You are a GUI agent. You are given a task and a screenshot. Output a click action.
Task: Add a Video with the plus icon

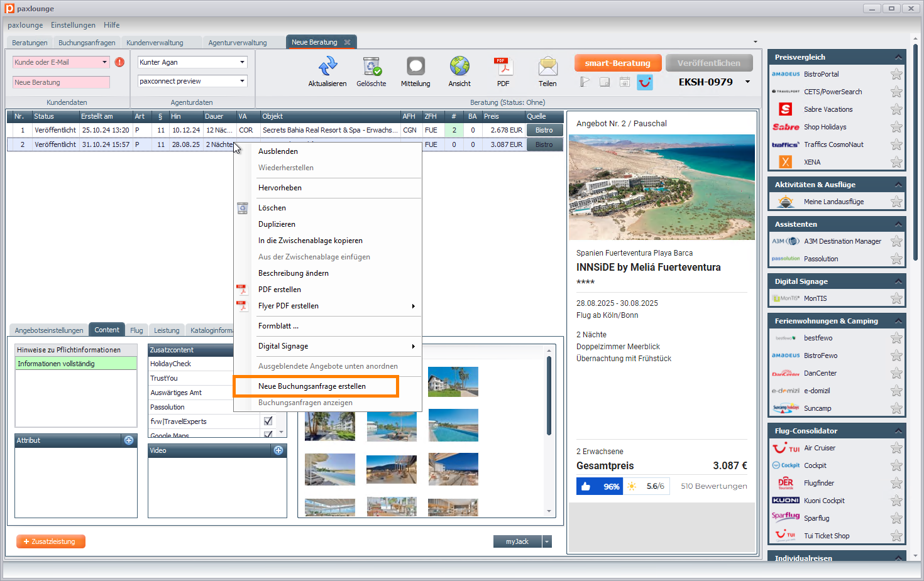[x=278, y=450]
